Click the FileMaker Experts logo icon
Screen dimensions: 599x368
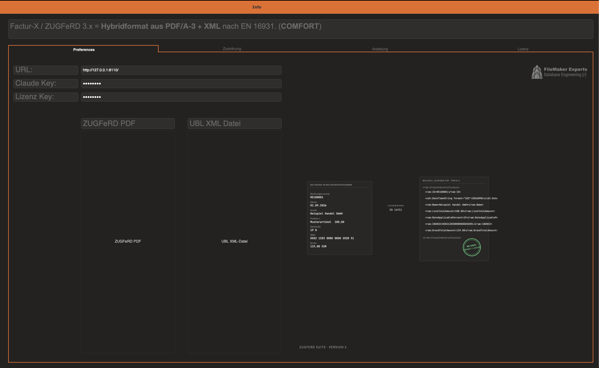coord(537,72)
